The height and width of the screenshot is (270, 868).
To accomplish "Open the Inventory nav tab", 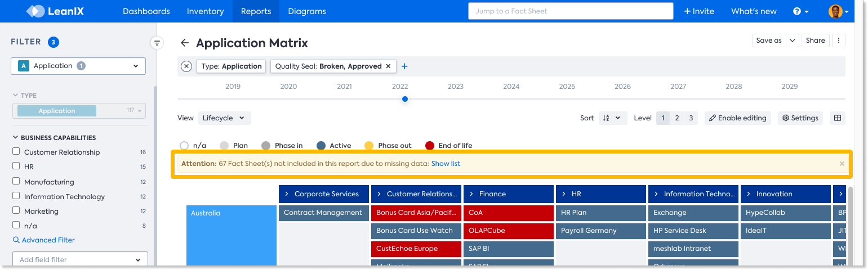I will tap(205, 11).
